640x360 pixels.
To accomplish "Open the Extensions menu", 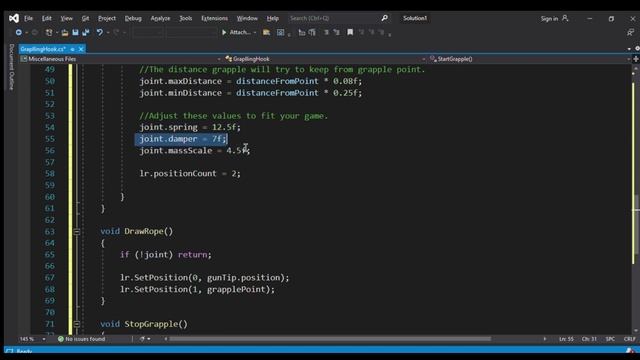I will [x=214, y=18].
